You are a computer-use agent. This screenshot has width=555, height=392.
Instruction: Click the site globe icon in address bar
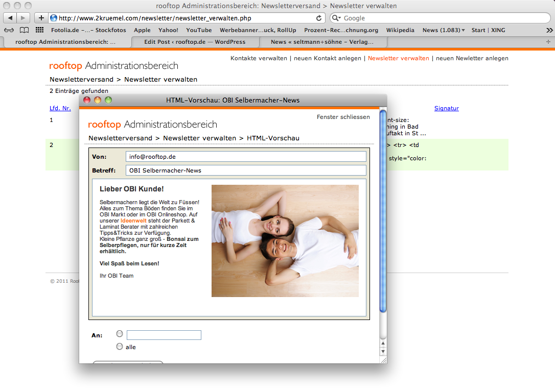pos(54,18)
